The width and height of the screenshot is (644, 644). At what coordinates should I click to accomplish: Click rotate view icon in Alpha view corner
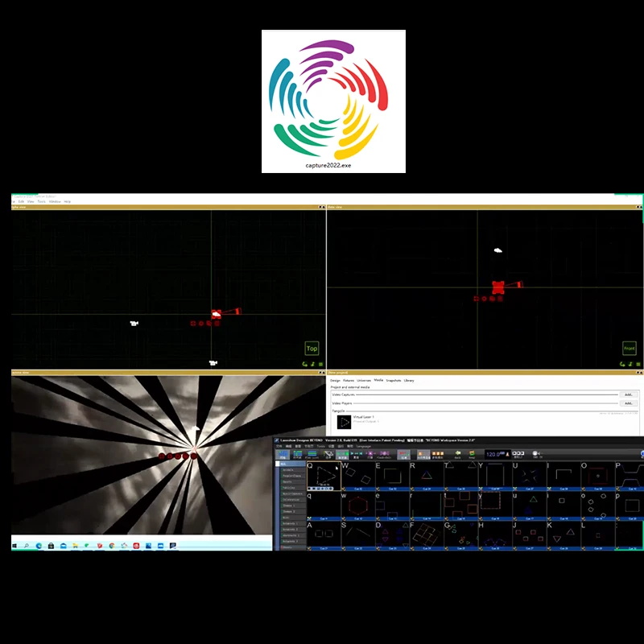(305, 365)
